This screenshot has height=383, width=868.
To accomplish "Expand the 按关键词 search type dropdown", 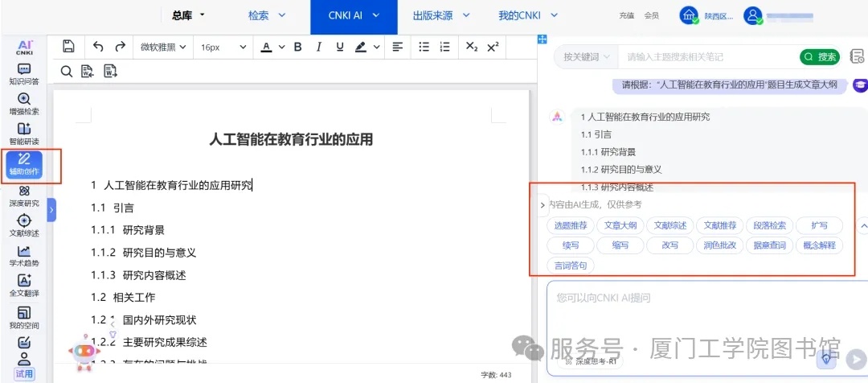I will (x=586, y=57).
